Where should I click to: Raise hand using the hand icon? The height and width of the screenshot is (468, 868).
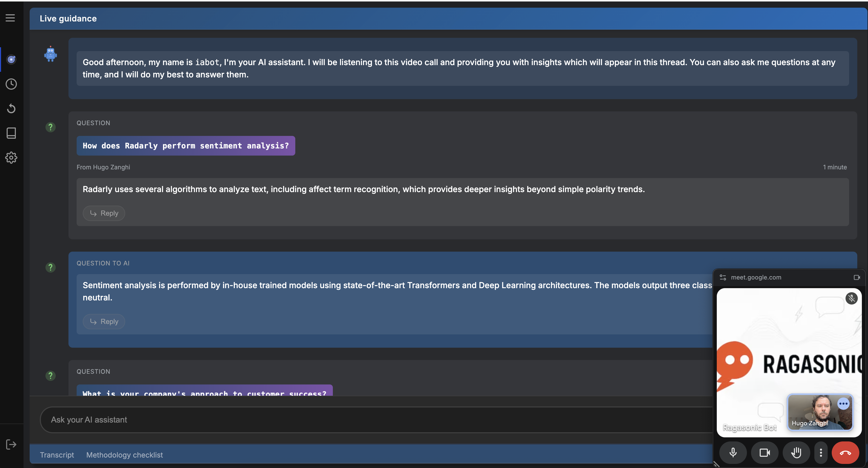pyautogui.click(x=796, y=452)
